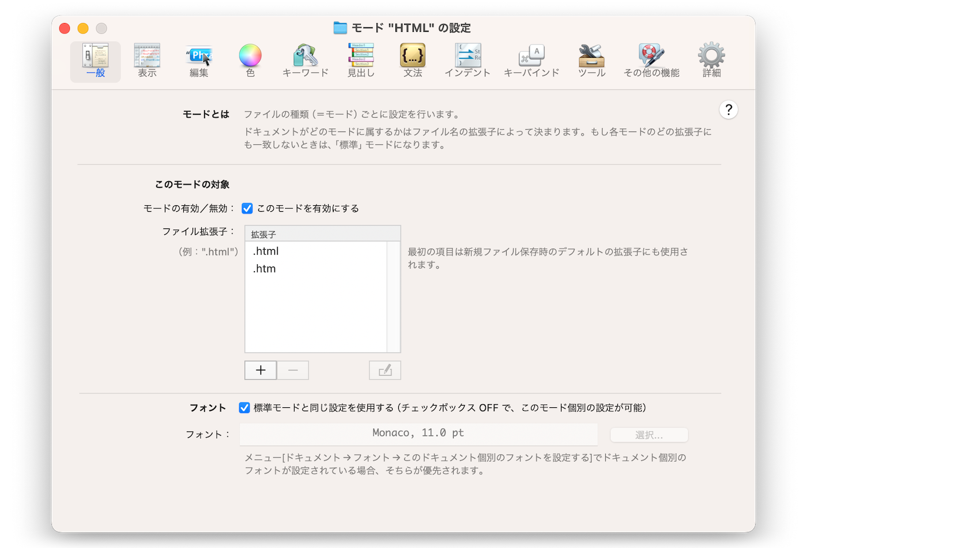This screenshot has width=980, height=548.
Task: Open the ツール (Tools) settings pane
Action: click(591, 61)
